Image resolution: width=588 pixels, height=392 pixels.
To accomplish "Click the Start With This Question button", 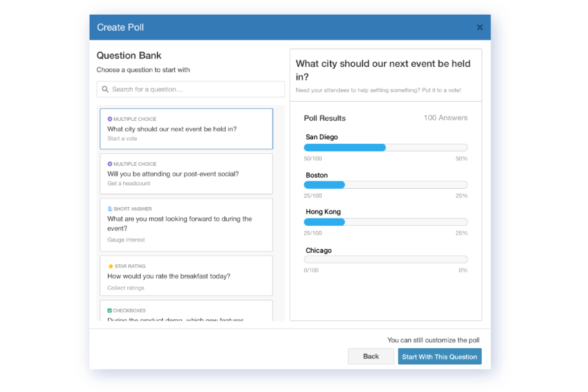I will (439, 356).
